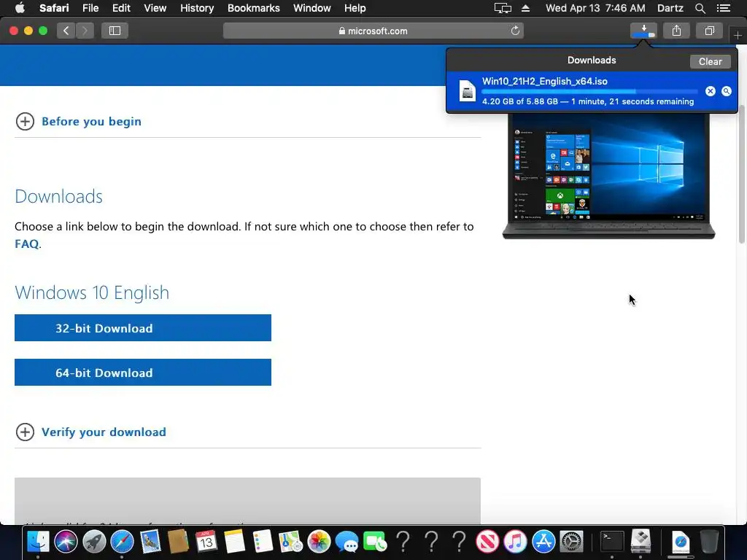Open Terminal from the Dock
Screen dimensions: 747x560
click(x=612, y=542)
